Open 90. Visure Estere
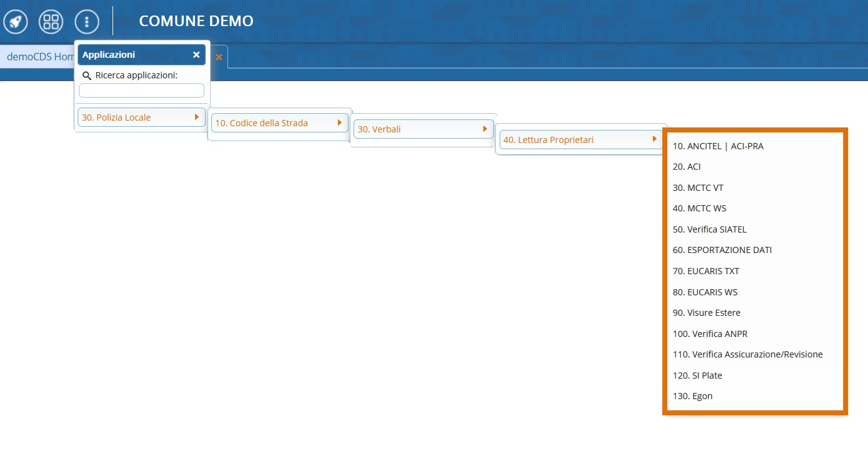Viewport: 868px width, 452px height. pos(706,313)
